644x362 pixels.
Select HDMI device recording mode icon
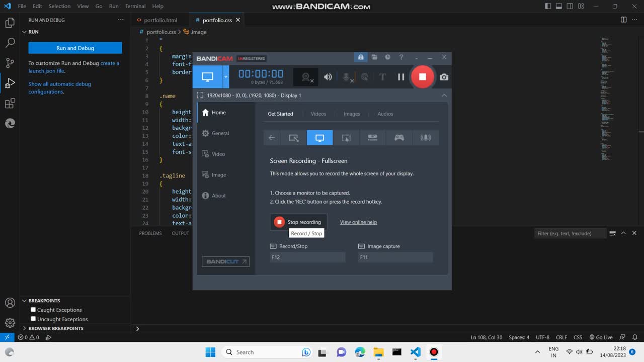click(x=372, y=138)
